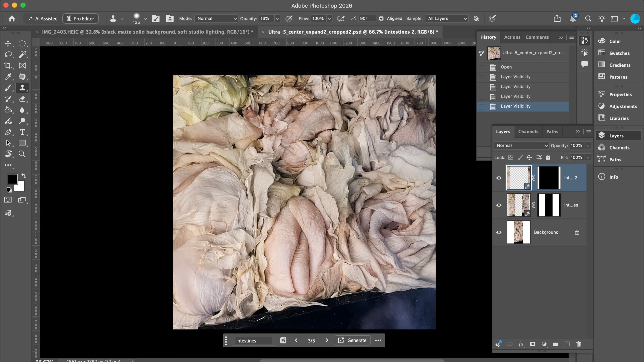Image resolution: width=644 pixels, height=362 pixels.
Task: Click the Add layer mask icon
Action: click(x=533, y=344)
